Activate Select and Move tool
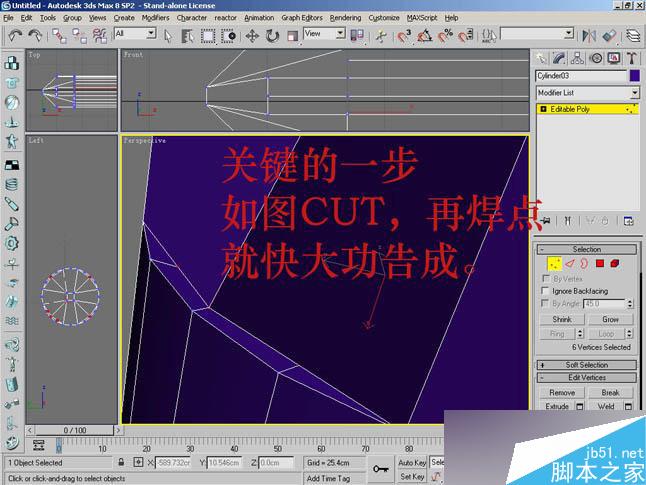646x485 pixels. (x=252, y=36)
